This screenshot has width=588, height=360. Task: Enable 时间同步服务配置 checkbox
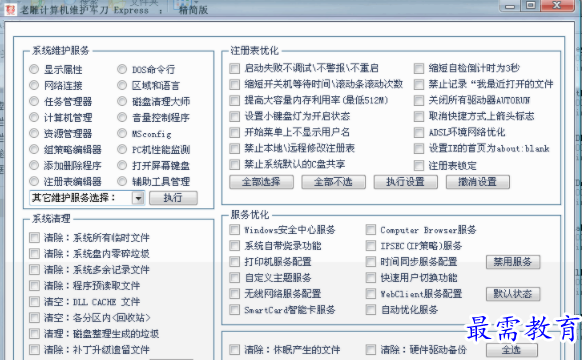pos(371,262)
